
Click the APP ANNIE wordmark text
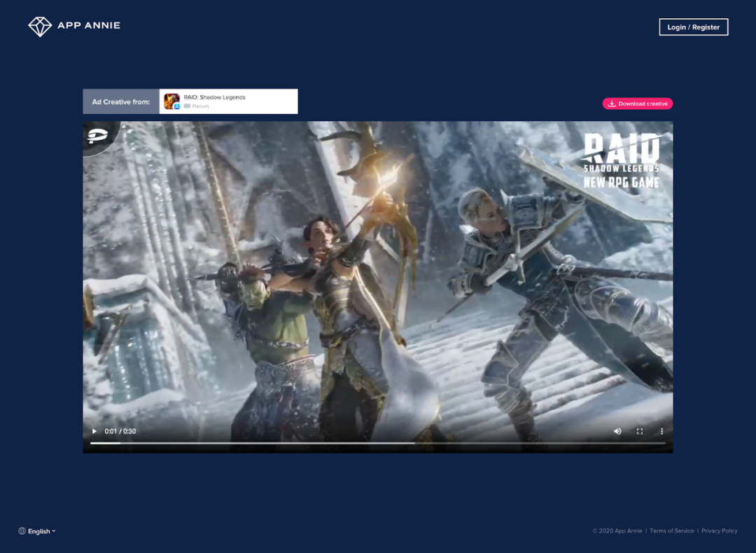(89, 26)
